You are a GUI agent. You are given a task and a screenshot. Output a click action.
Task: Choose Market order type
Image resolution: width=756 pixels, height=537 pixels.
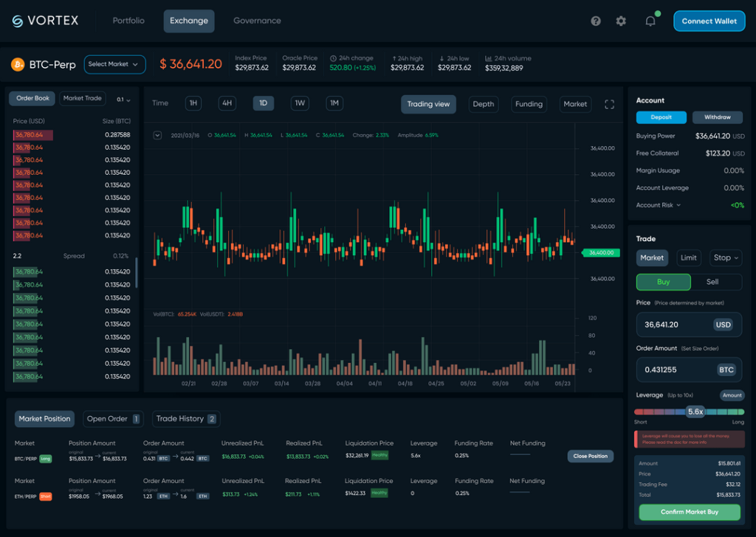coord(652,257)
